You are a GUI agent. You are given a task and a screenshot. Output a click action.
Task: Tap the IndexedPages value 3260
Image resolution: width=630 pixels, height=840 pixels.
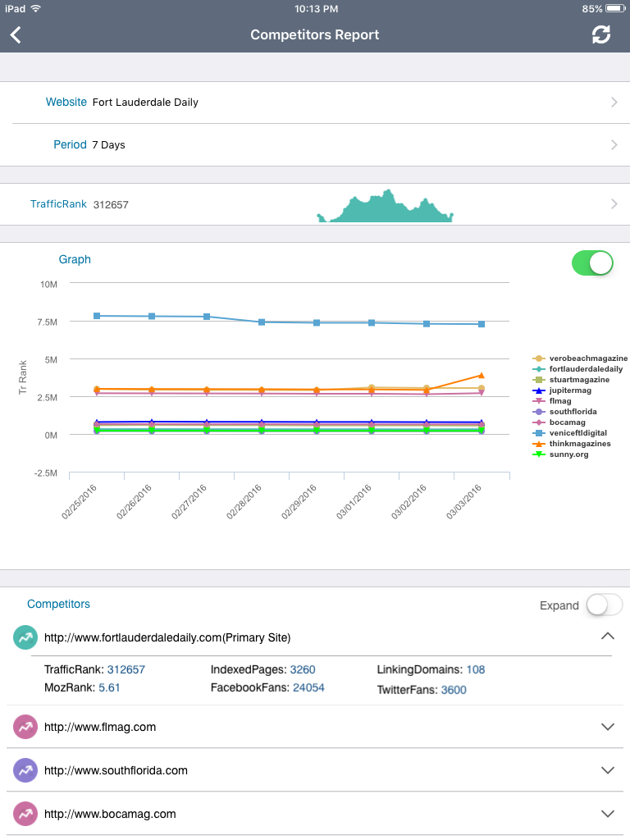pos(303,669)
